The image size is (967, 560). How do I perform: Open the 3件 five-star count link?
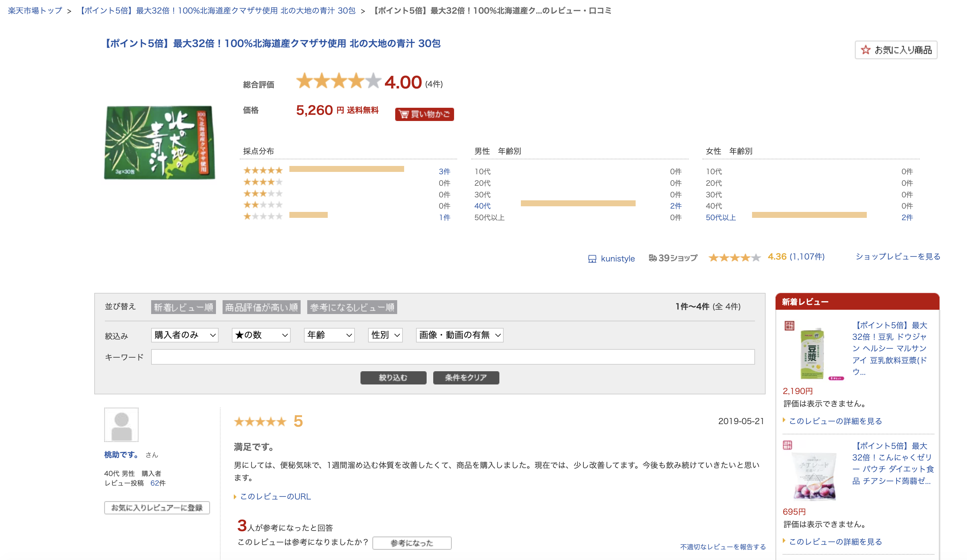click(x=444, y=172)
